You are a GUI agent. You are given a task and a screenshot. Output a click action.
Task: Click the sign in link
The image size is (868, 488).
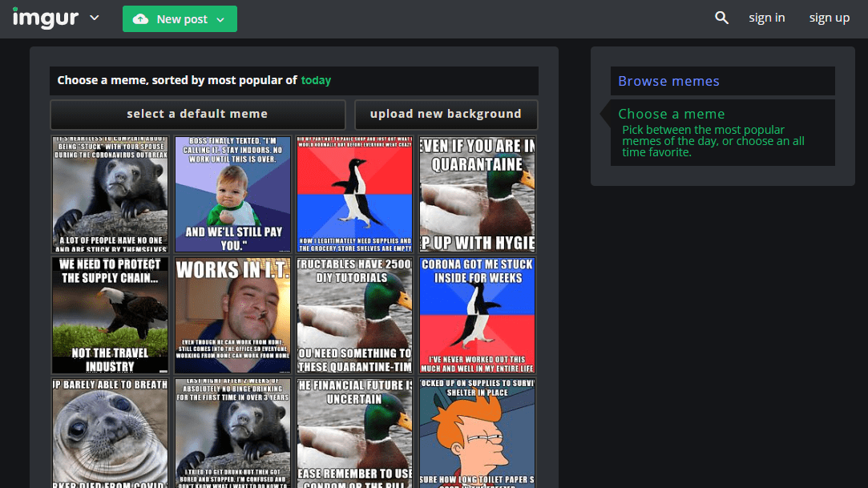click(766, 18)
